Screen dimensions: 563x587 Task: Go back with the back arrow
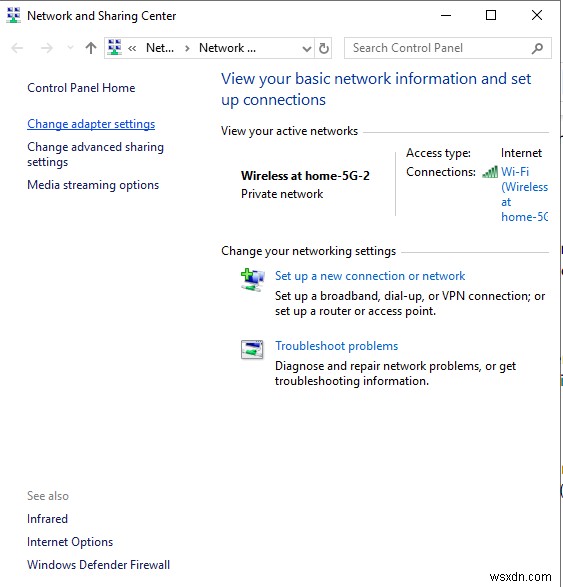(x=17, y=48)
